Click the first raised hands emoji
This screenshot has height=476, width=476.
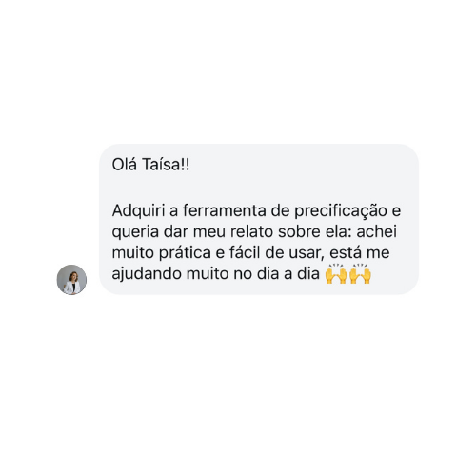pos(336,273)
